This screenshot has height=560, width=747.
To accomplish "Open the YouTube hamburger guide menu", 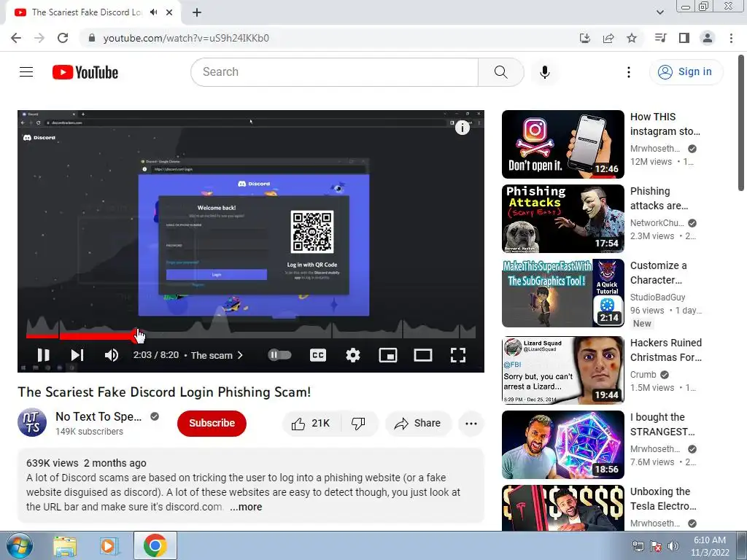I will point(26,72).
